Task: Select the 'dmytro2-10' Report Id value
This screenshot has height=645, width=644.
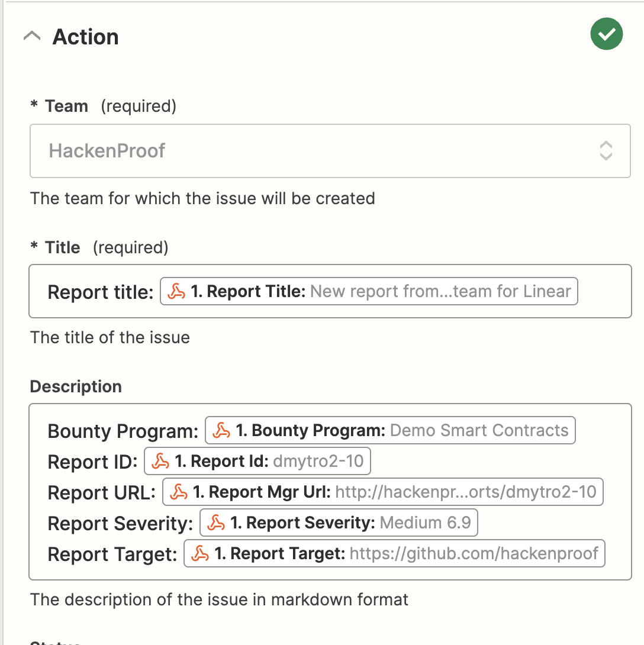Action: (x=318, y=462)
